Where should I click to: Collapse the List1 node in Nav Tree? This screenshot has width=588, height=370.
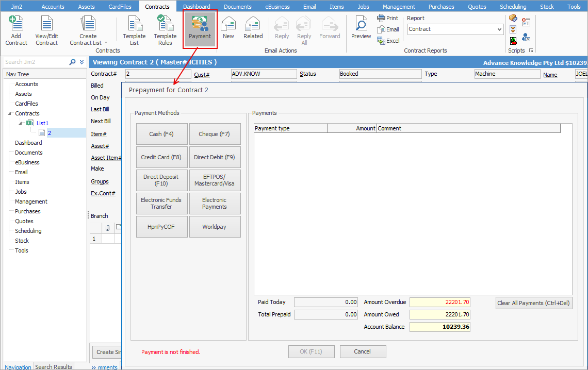(x=21, y=123)
